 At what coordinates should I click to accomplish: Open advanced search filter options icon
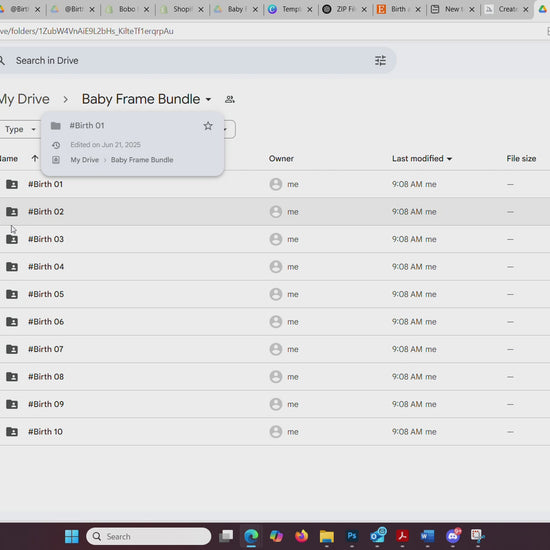[380, 61]
